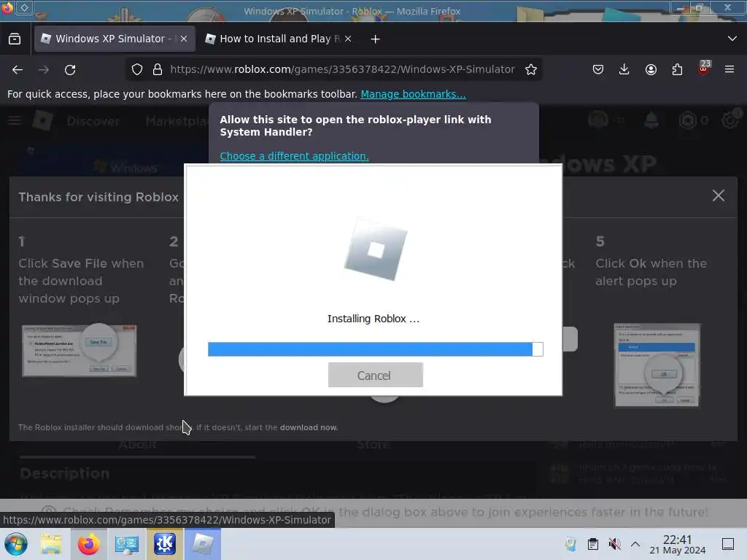Close the How to Install and Play tab
Image resolution: width=747 pixels, height=560 pixels.
(348, 39)
